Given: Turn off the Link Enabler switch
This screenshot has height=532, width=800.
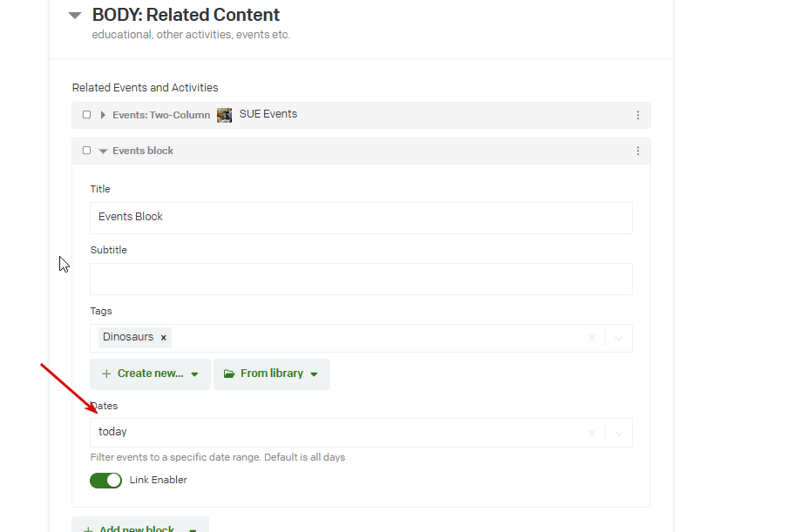Looking at the screenshot, I should (105, 480).
